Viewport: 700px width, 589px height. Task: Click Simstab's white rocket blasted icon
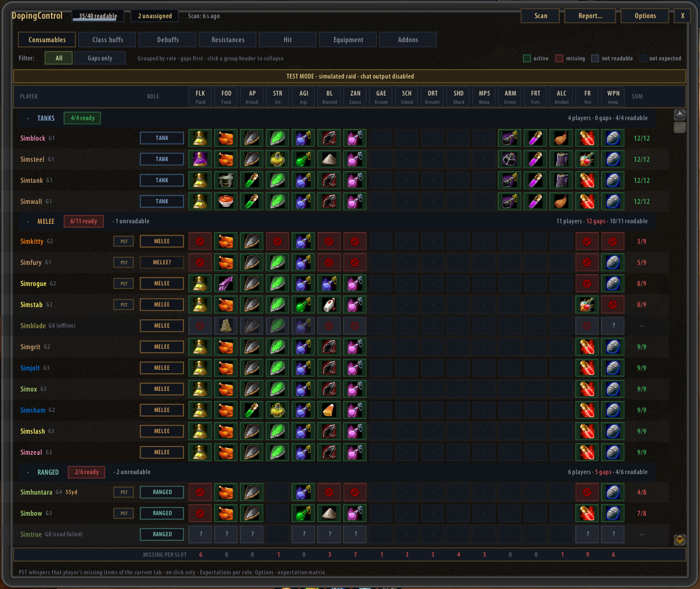[x=329, y=305]
